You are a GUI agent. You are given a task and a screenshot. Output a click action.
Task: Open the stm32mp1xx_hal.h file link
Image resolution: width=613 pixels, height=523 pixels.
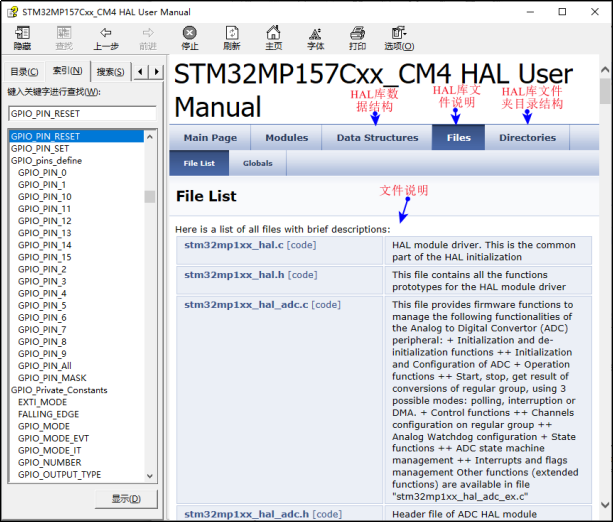pos(234,275)
